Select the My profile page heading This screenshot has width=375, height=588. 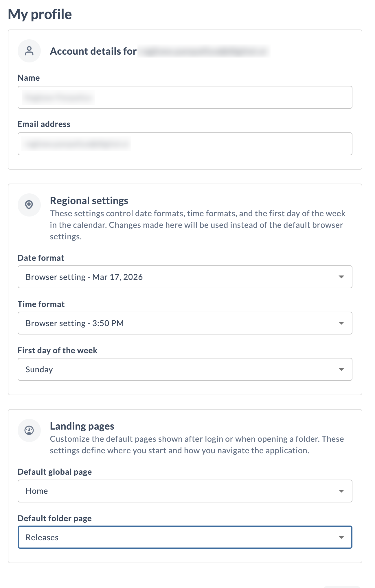[40, 14]
